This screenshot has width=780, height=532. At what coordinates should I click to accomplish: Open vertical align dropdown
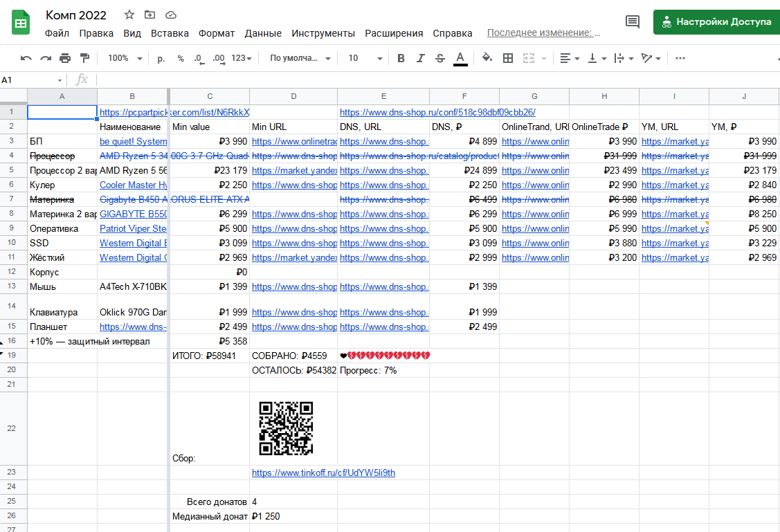[597, 58]
